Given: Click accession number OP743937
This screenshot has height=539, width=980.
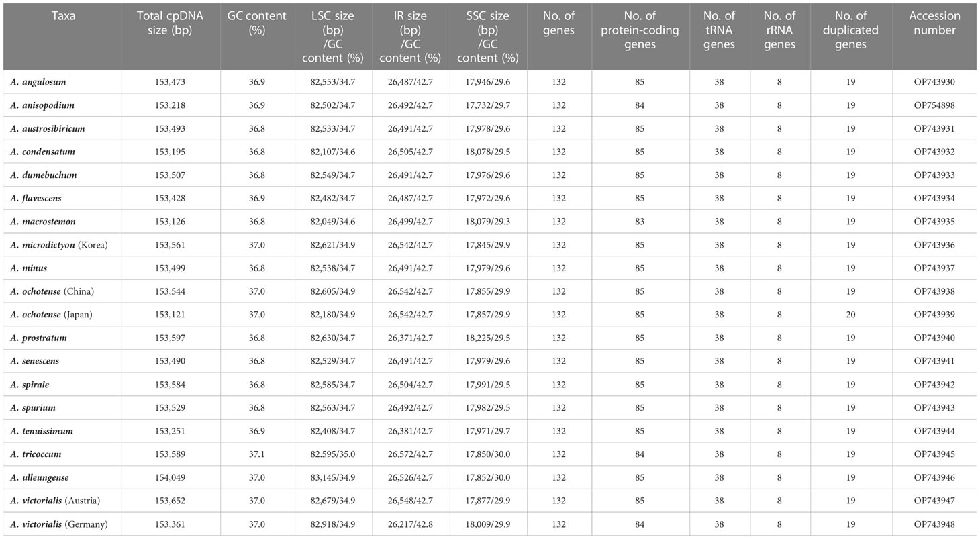Looking at the screenshot, I should pyautogui.click(x=934, y=268).
